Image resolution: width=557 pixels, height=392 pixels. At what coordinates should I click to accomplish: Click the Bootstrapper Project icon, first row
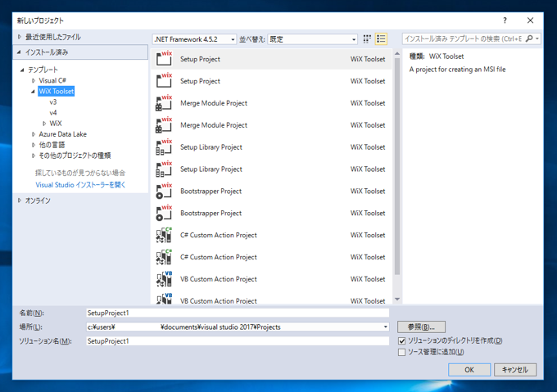[x=164, y=191]
